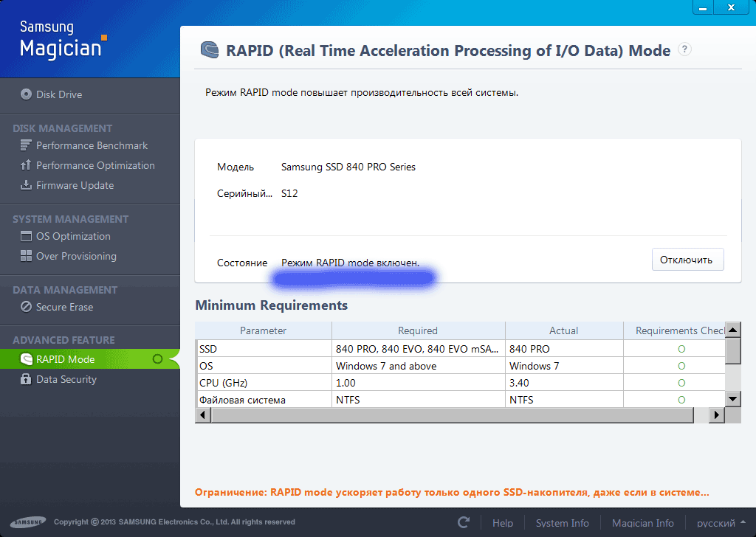Viewport: 756px width, 537px height.
Task: Open the Help link in footer
Action: pos(503,523)
